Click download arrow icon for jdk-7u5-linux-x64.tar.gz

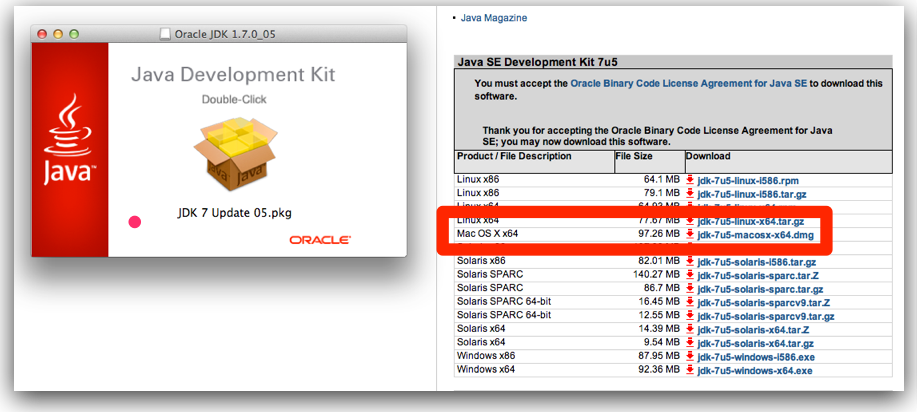[690, 221]
